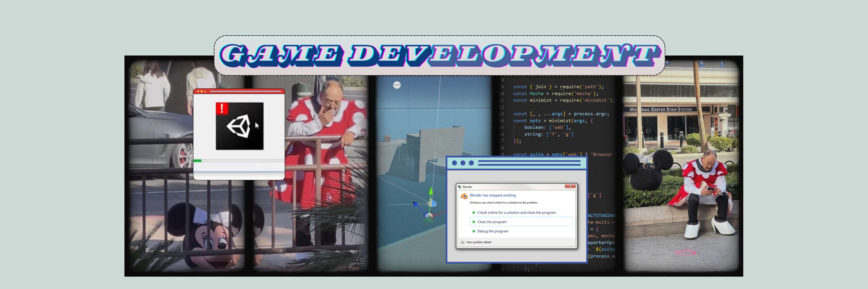Screen dimensions: 868x289
Task: Click 'Windows can check online for a solution' message
Action: tap(504, 203)
